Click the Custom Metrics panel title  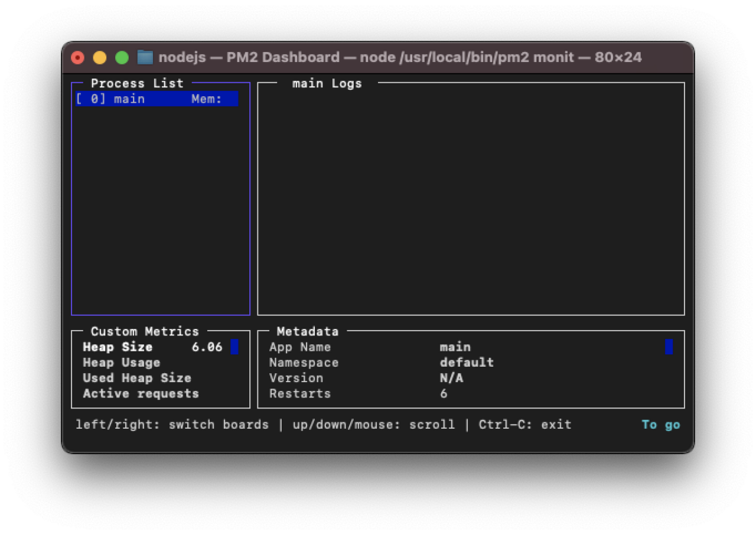[145, 331]
